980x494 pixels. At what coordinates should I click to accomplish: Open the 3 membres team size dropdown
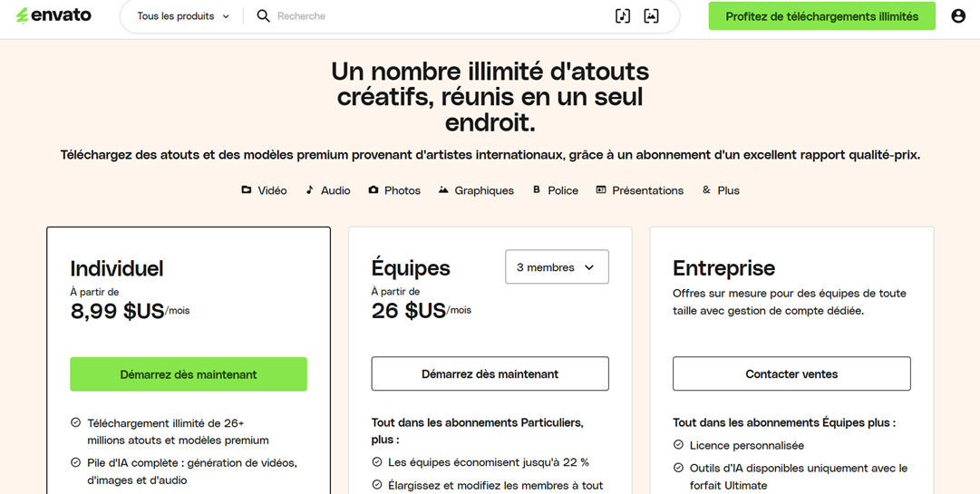pos(557,267)
